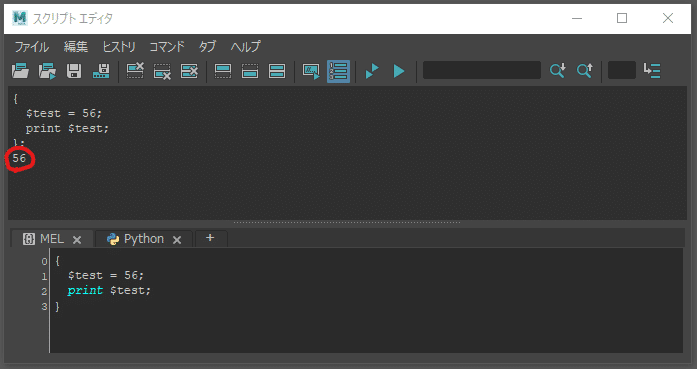Close the スクリプト エディタ window
Image resolution: width=697 pixels, height=369 pixels.
pos(668,18)
